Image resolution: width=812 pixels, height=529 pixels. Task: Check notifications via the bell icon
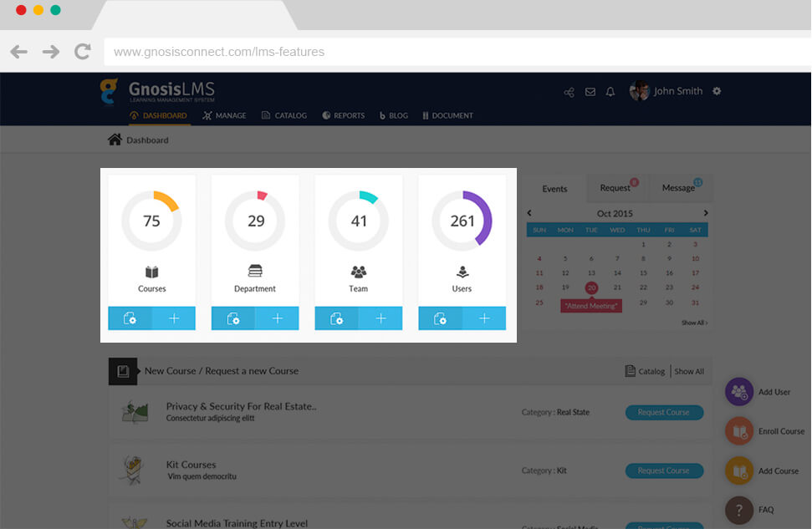click(610, 92)
